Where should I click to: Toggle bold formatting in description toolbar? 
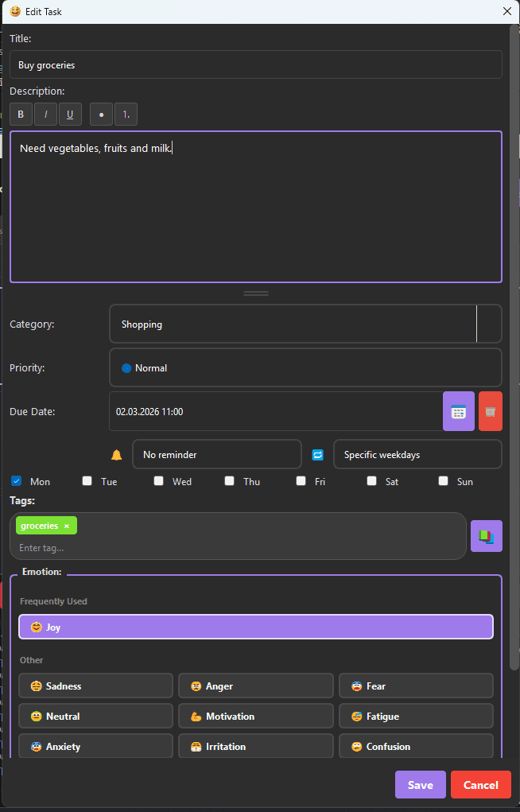pyautogui.click(x=21, y=115)
